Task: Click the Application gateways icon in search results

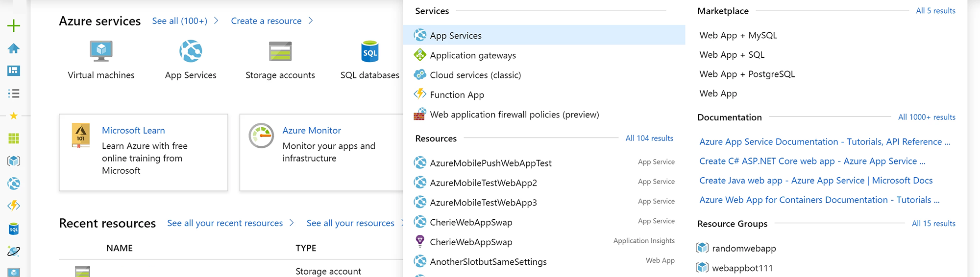Action: tap(420, 55)
